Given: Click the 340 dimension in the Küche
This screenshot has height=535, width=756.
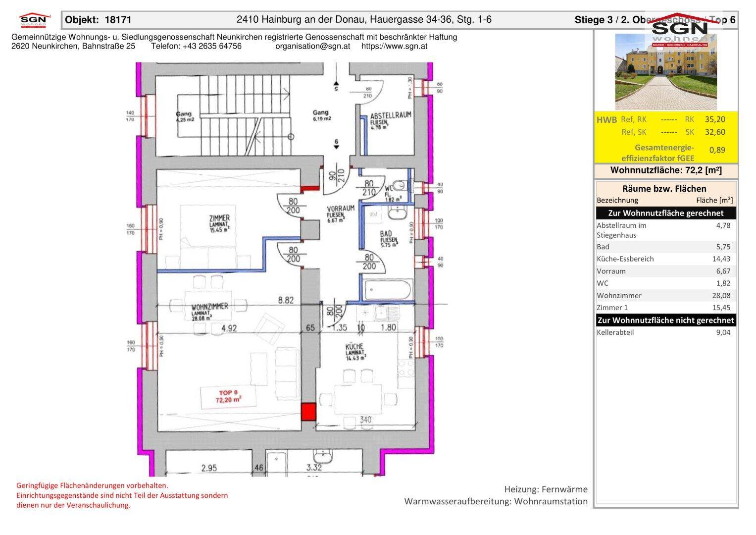Looking at the screenshot, I should tap(365, 420).
